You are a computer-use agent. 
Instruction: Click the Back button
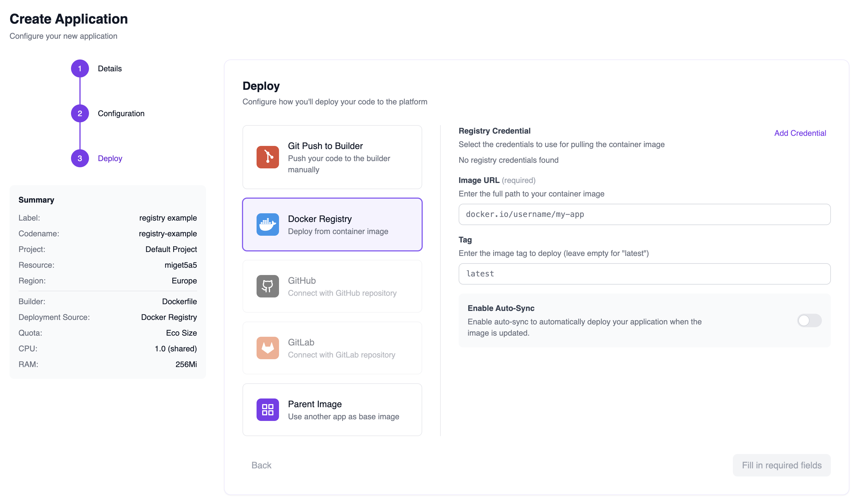pyautogui.click(x=261, y=465)
